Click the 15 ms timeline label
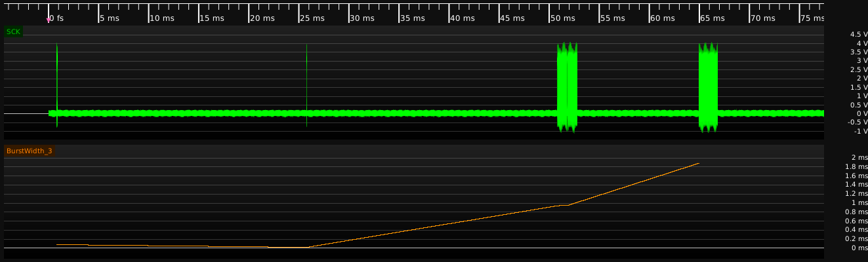The image size is (868, 262). click(x=212, y=18)
